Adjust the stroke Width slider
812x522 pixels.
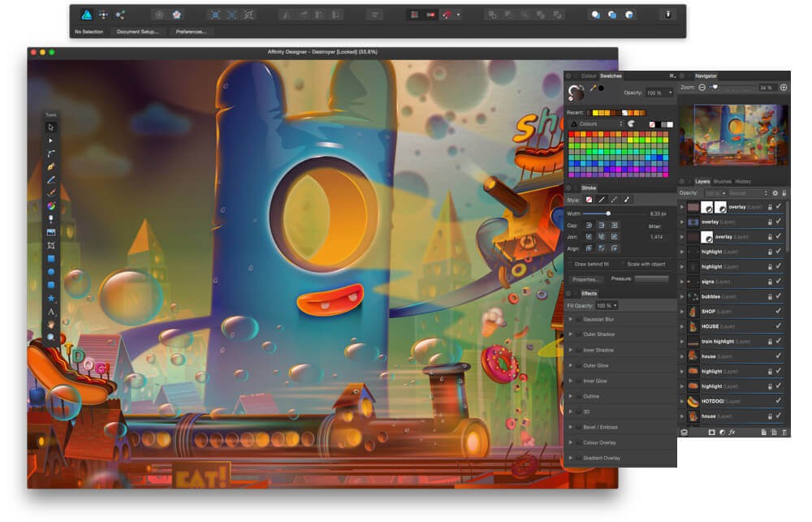point(608,214)
